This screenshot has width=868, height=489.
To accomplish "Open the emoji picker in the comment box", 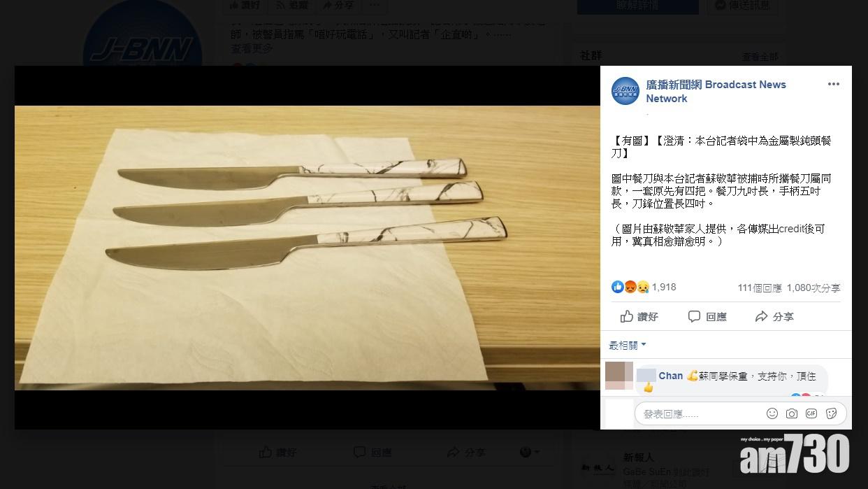I will click(x=772, y=413).
